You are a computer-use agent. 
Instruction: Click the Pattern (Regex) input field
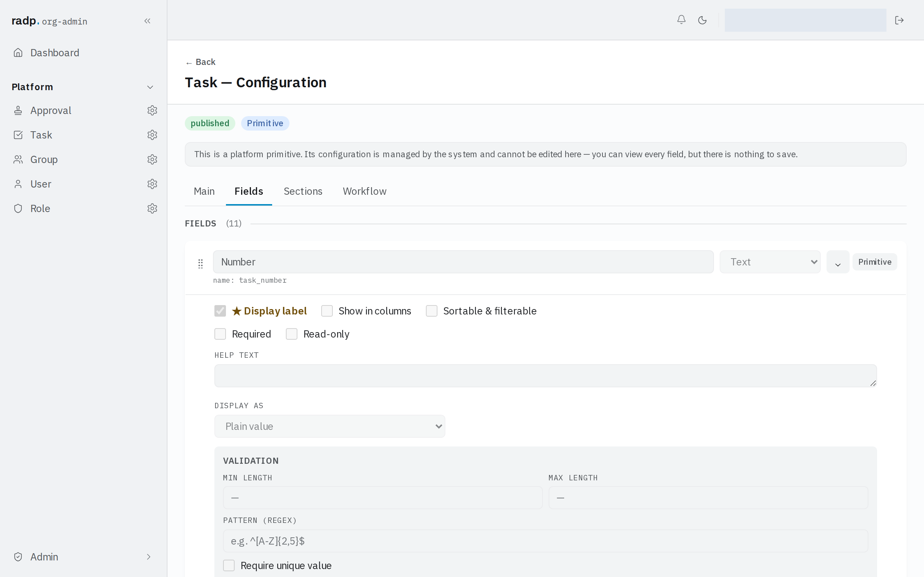click(545, 541)
